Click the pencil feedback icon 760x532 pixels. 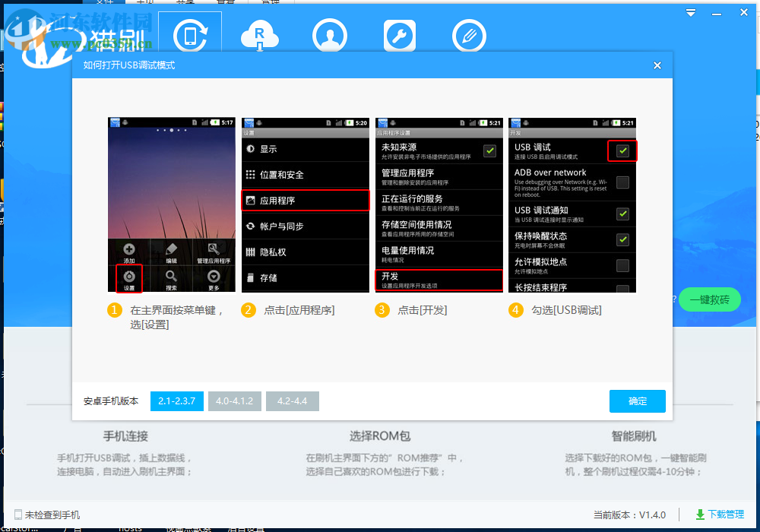point(469,35)
